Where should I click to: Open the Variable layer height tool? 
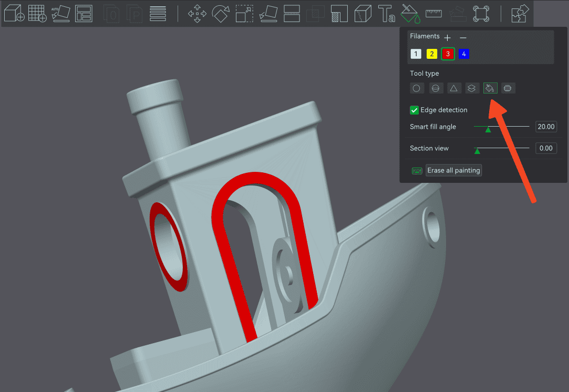click(x=158, y=13)
